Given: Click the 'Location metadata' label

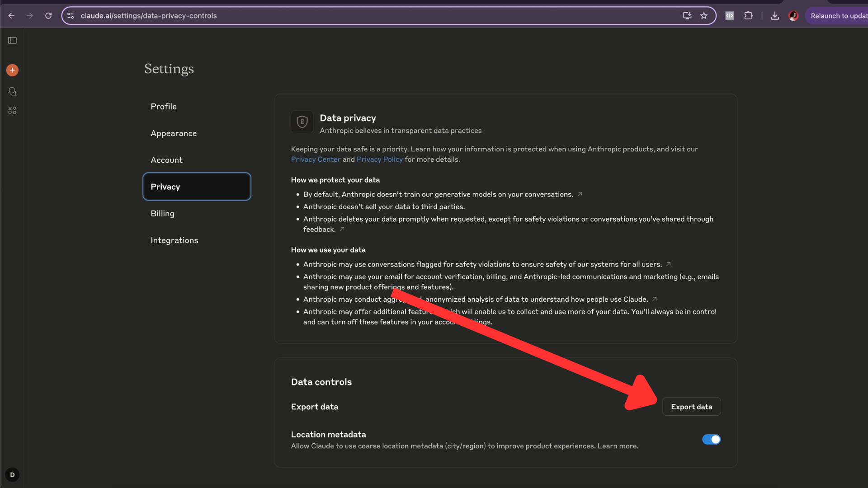Looking at the screenshot, I should 329,435.
